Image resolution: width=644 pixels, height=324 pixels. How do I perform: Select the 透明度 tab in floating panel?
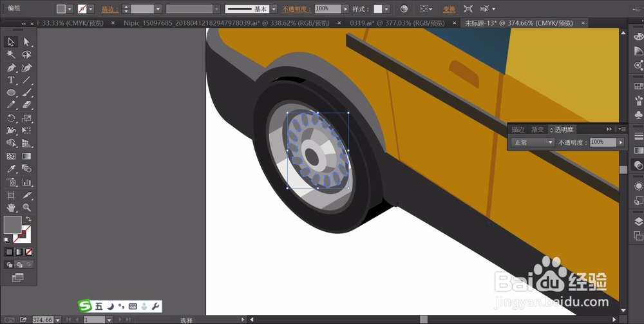561,129
